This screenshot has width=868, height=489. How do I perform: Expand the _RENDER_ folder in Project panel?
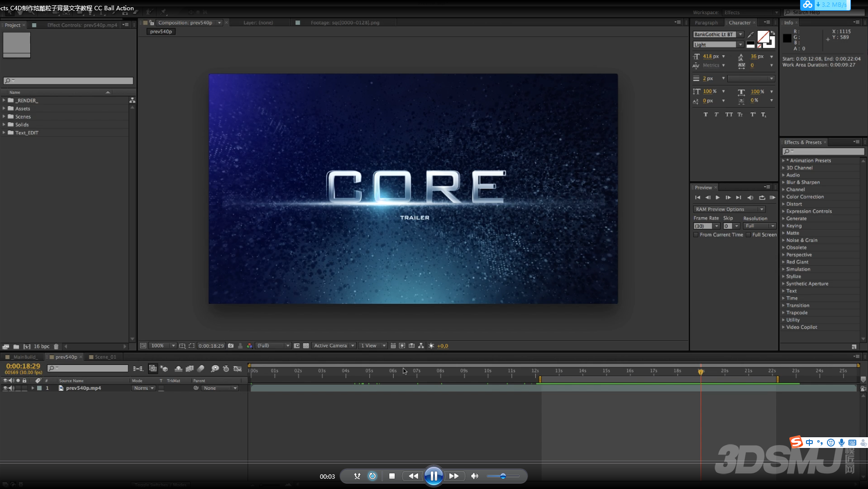pos(4,100)
